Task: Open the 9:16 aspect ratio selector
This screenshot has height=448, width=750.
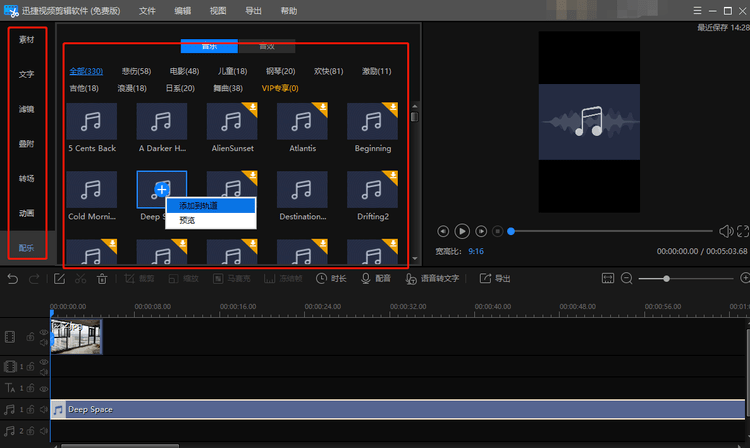Action: [476, 251]
